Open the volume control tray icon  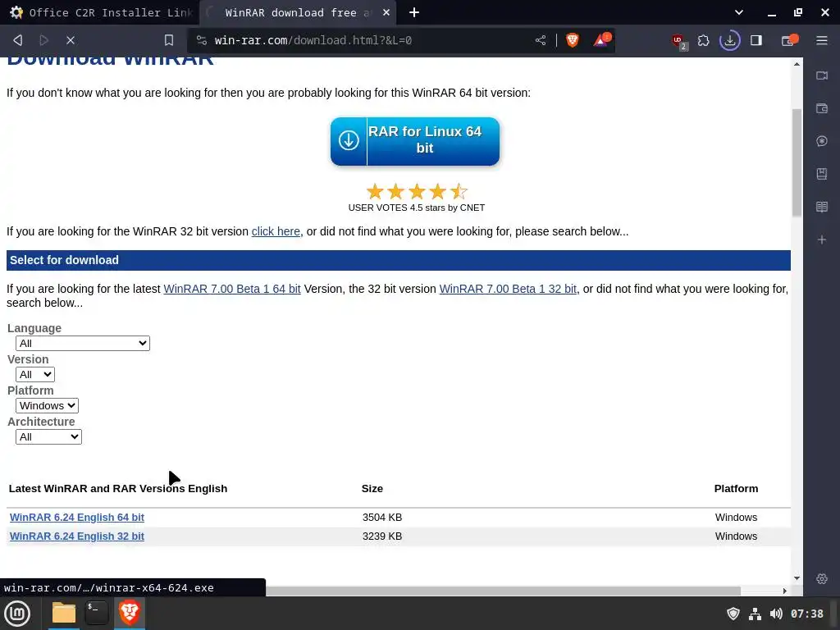(776, 614)
